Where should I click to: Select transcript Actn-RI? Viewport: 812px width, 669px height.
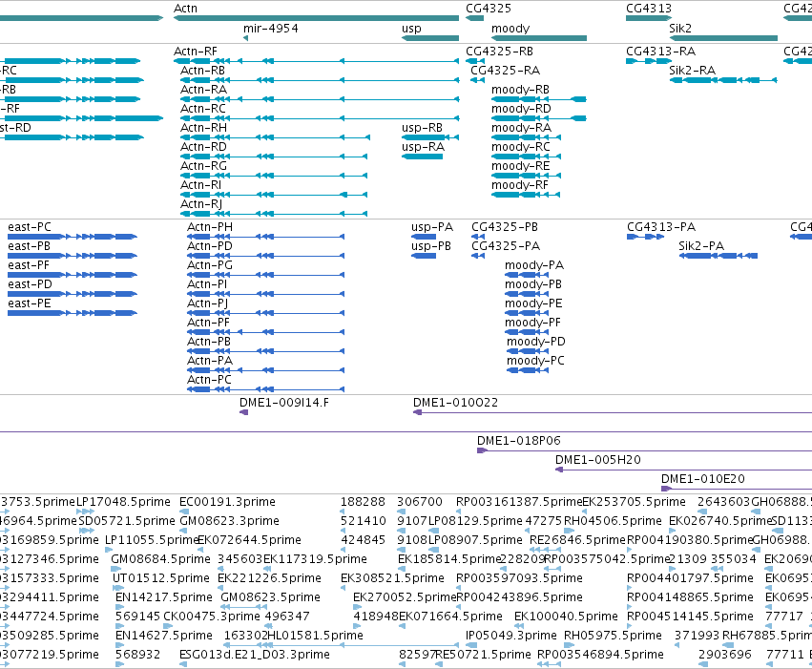[x=200, y=185]
